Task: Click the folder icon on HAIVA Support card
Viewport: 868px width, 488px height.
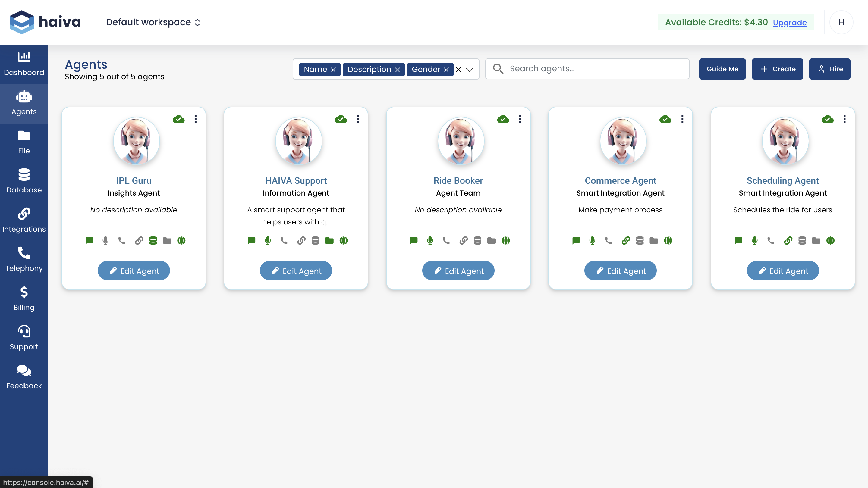Action: [329, 240]
